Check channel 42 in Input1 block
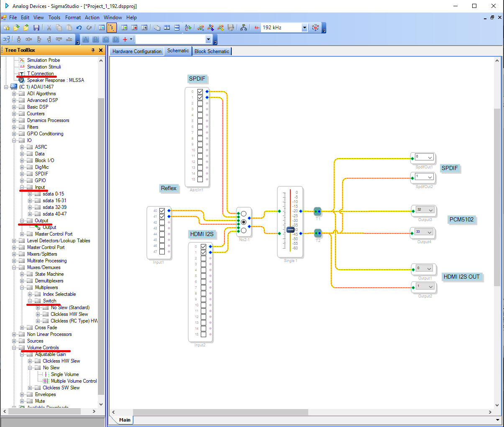504x427 pixels. 162,222
